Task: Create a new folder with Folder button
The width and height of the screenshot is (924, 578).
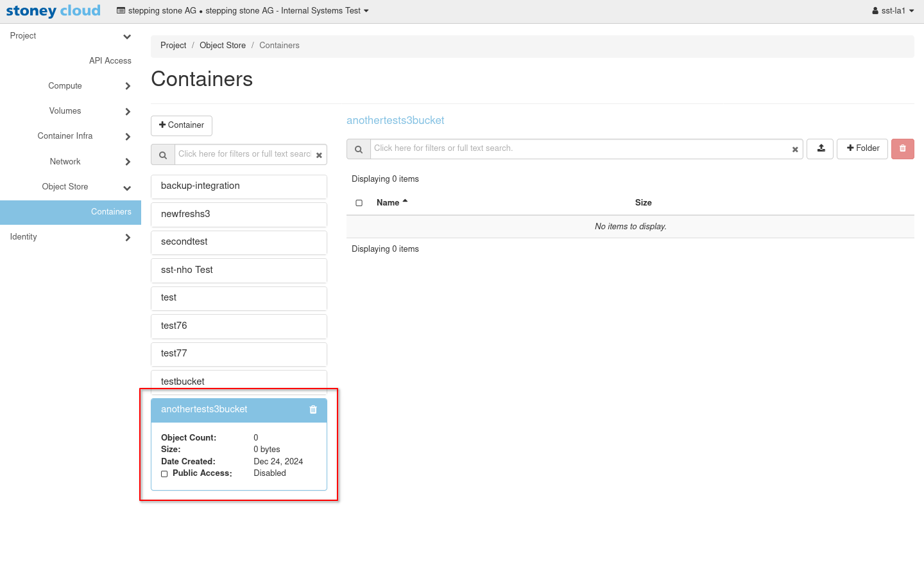Action: pos(862,148)
